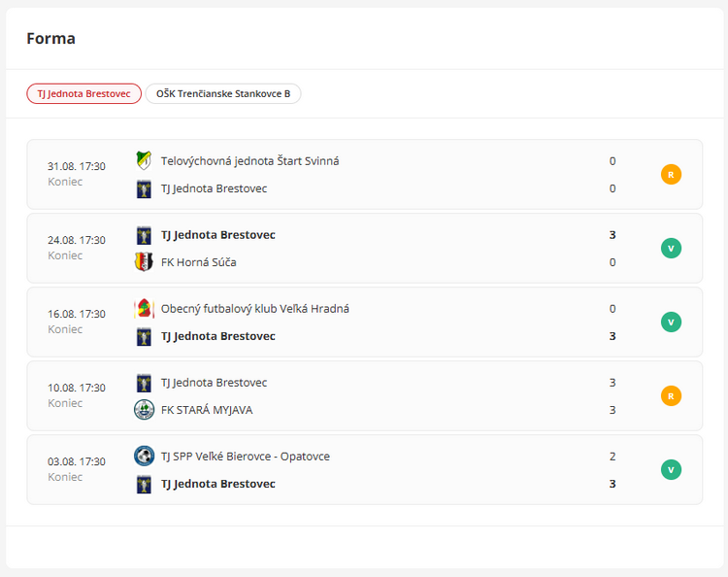Click green V badge for 16.08. match
Image resolution: width=728 pixels, height=577 pixels.
point(671,322)
